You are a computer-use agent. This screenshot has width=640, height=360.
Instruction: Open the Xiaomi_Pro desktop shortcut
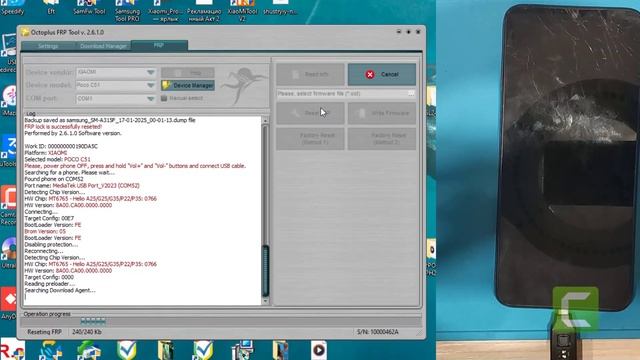coord(166,11)
